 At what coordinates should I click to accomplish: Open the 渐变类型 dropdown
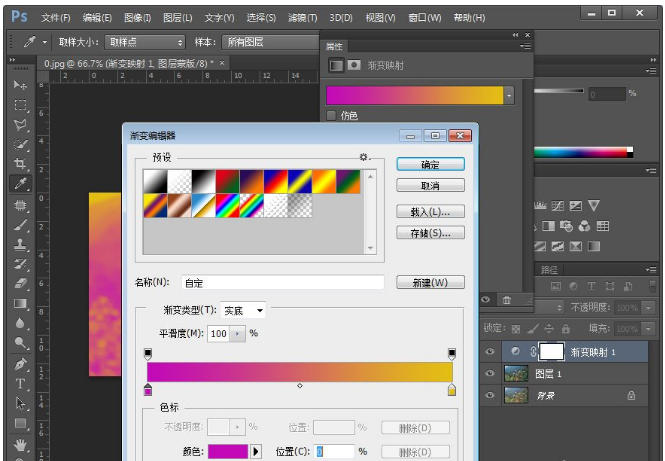coord(243,311)
